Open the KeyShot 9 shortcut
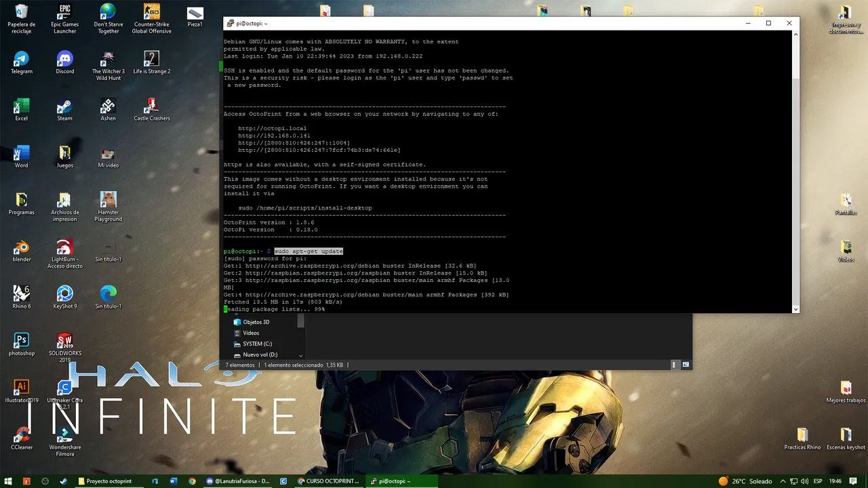The width and height of the screenshot is (868, 488). pos(64,298)
